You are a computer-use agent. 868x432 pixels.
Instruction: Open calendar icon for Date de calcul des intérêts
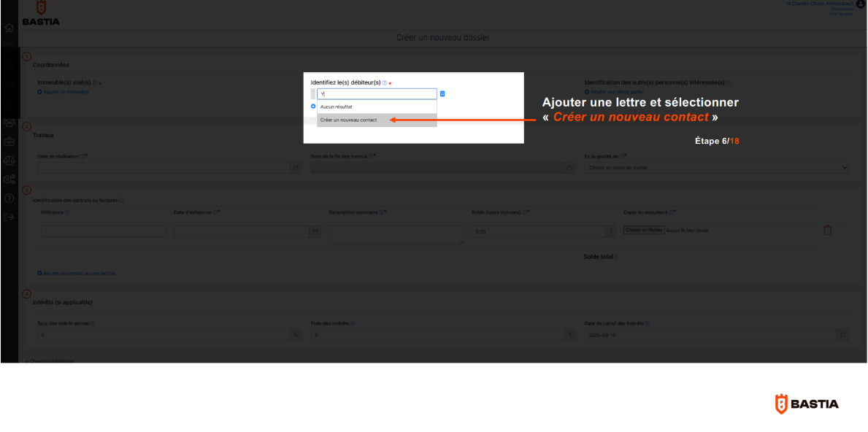click(842, 335)
